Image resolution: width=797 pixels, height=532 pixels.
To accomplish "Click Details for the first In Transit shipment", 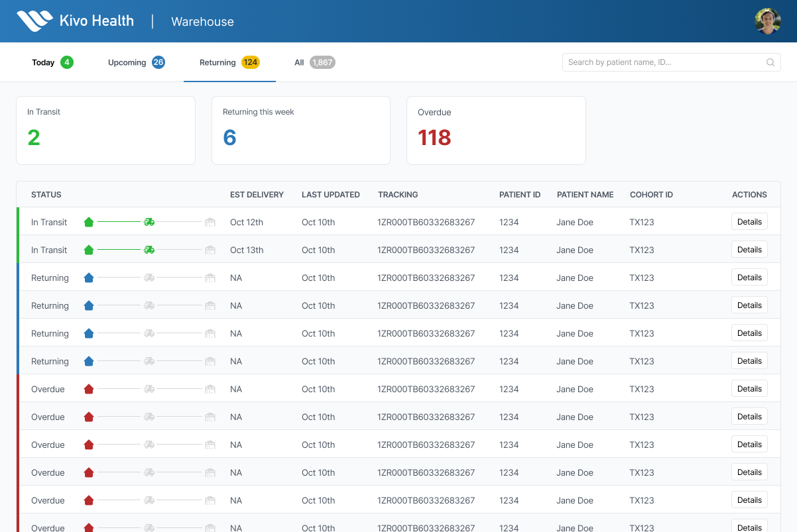I will (x=749, y=221).
